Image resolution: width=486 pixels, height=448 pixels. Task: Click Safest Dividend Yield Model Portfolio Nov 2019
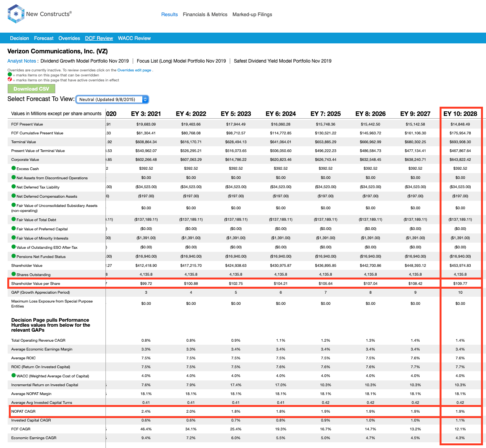(283, 61)
